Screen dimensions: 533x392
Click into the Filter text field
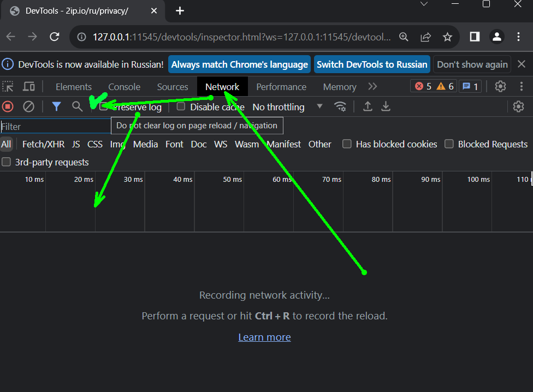55,127
